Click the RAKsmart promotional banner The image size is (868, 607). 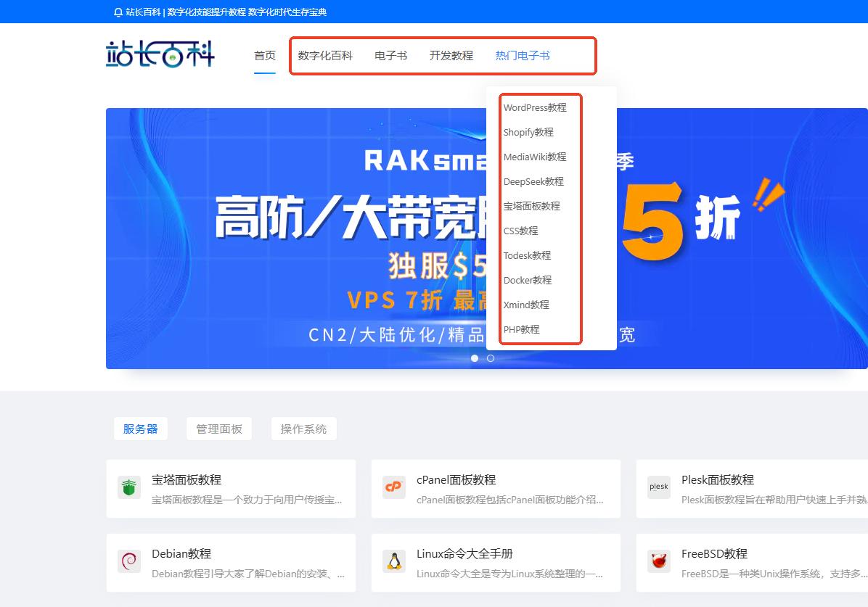click(x=290, y=239)
